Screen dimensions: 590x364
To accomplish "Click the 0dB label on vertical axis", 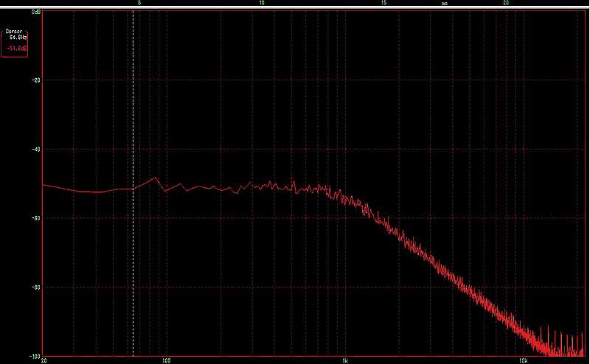I will 35,13.
